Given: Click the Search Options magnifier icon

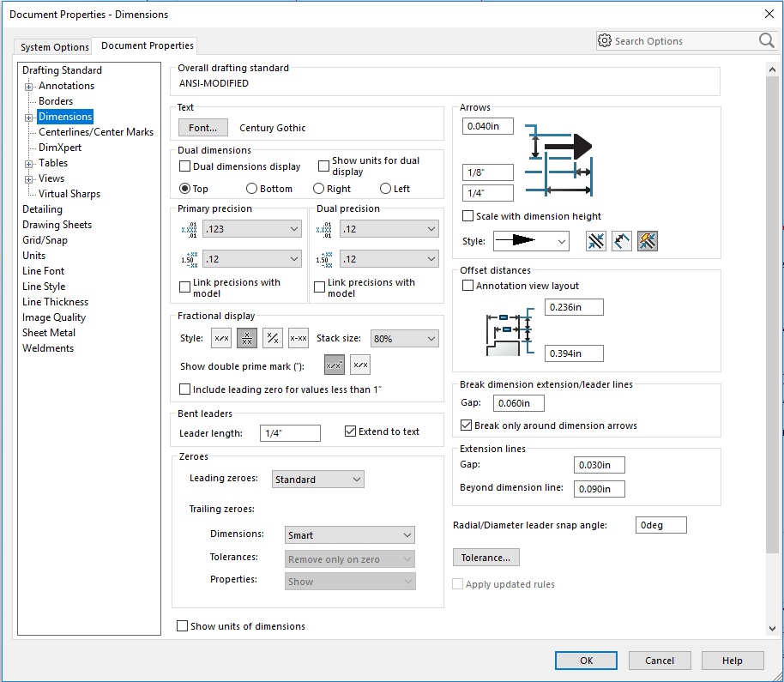Looking at the screenshot, I should click(766, 40).
